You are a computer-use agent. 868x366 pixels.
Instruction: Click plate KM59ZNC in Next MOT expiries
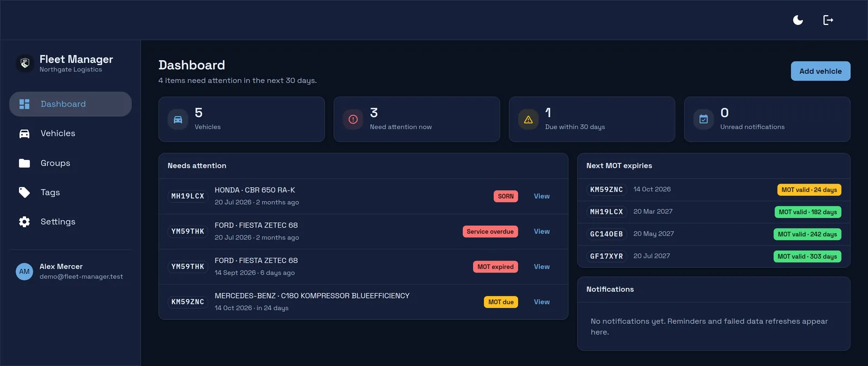tap(607, 190)
